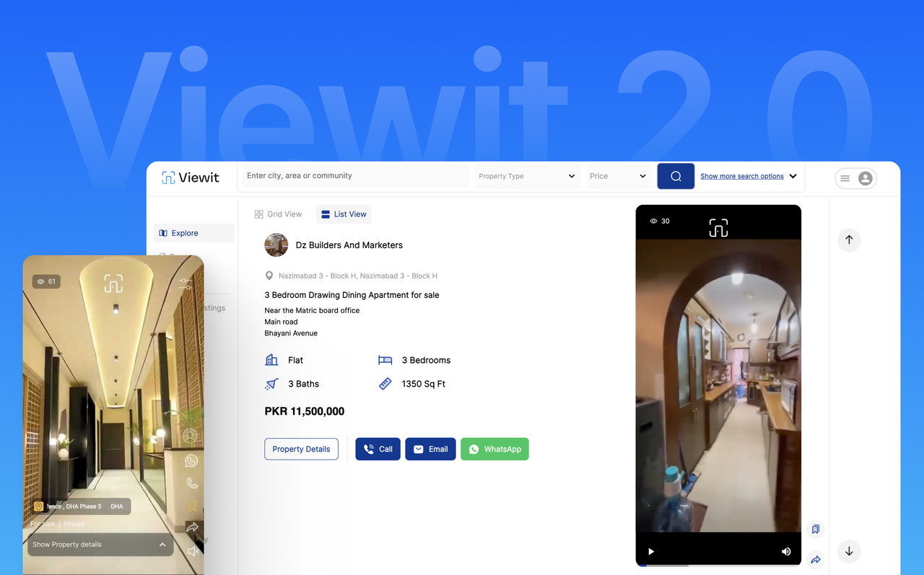This screenshot has width=924, height=575.
Task: Bookmark the listing beside the video
Action: [x=815, y=530]
